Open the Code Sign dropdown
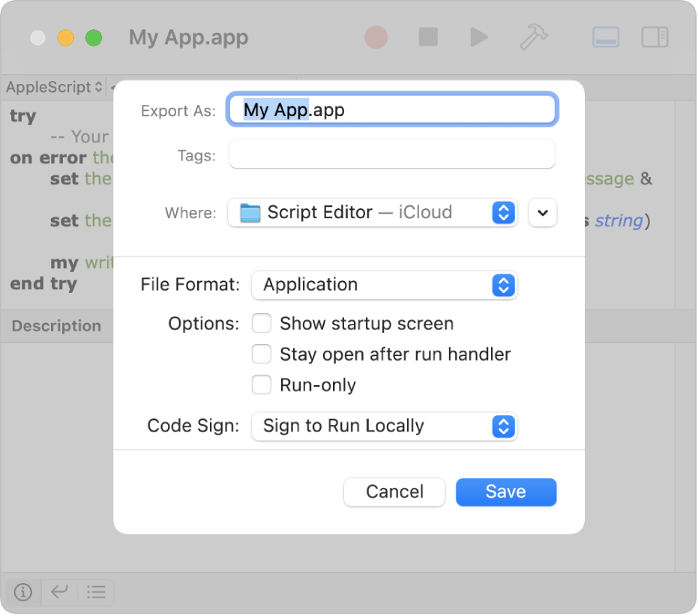This screenshot has height=616, width=698. [385, 426]
